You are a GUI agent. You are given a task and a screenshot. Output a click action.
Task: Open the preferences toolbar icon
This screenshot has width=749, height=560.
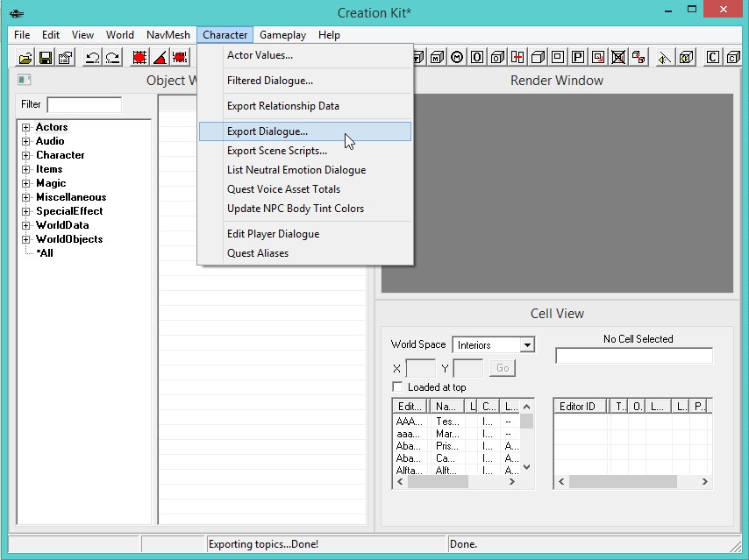click(x=66, y=58)
